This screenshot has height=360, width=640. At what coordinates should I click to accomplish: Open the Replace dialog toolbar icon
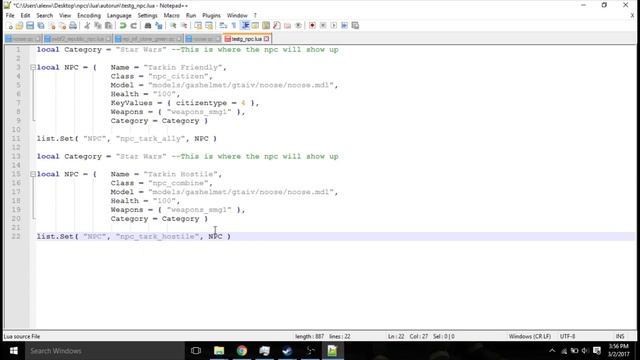159,26
